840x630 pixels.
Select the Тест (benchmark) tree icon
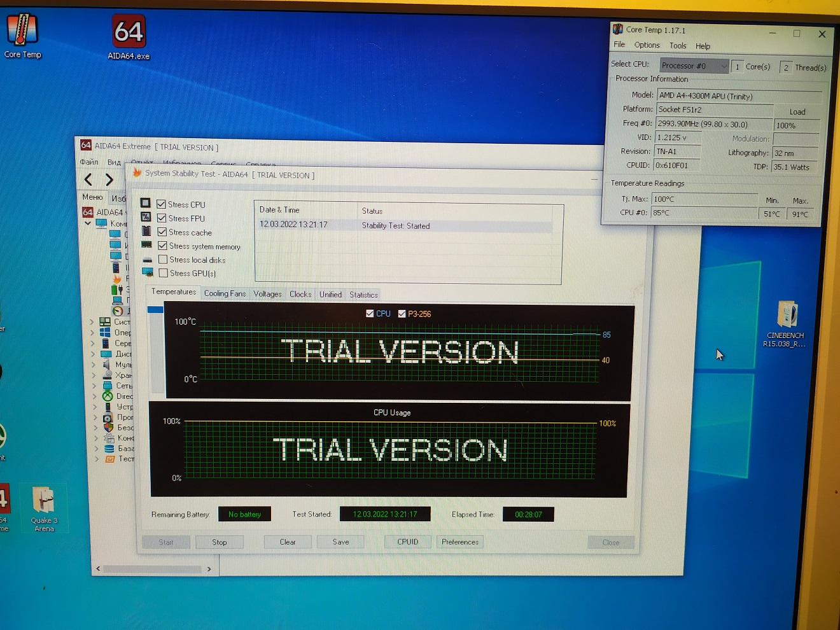pos(110,458)
